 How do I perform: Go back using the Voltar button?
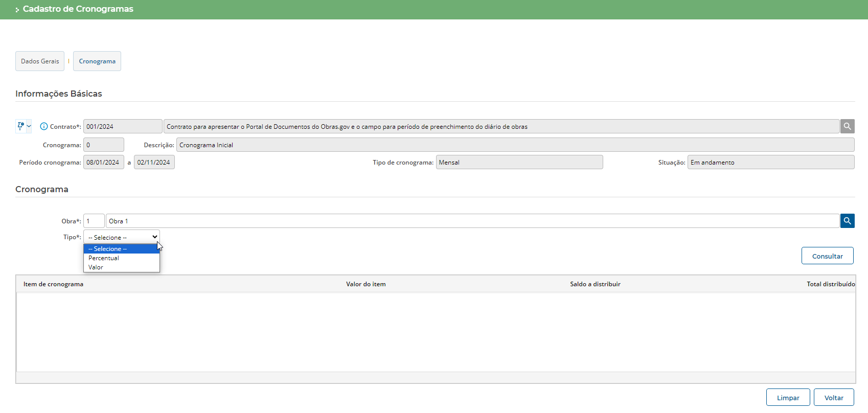click(834, 398)
